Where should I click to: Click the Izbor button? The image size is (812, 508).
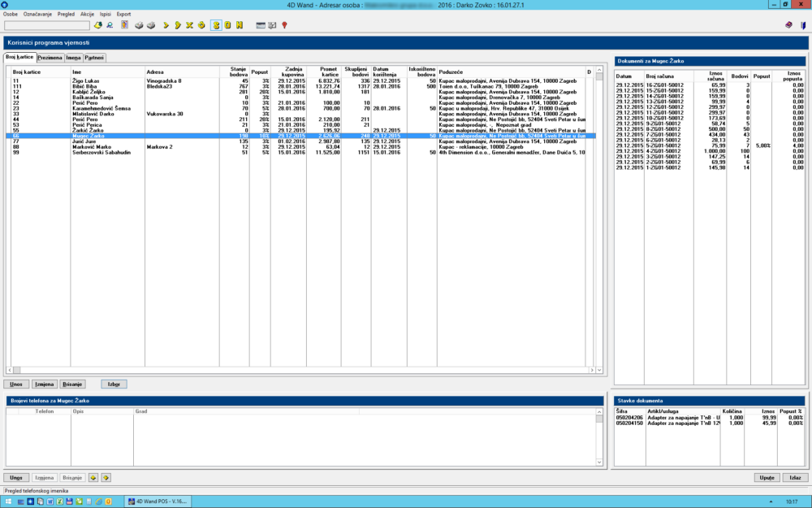(114, 384)
